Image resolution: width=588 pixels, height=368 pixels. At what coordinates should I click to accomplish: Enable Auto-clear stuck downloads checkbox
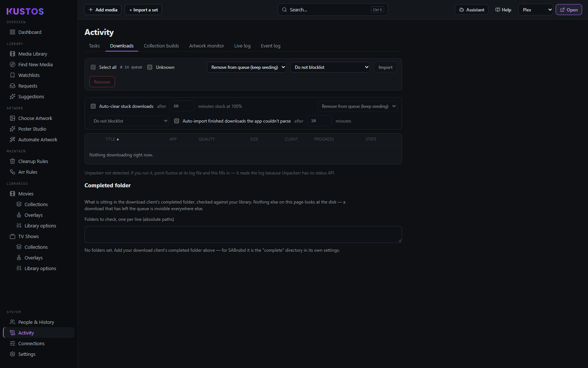pos(93,106)
